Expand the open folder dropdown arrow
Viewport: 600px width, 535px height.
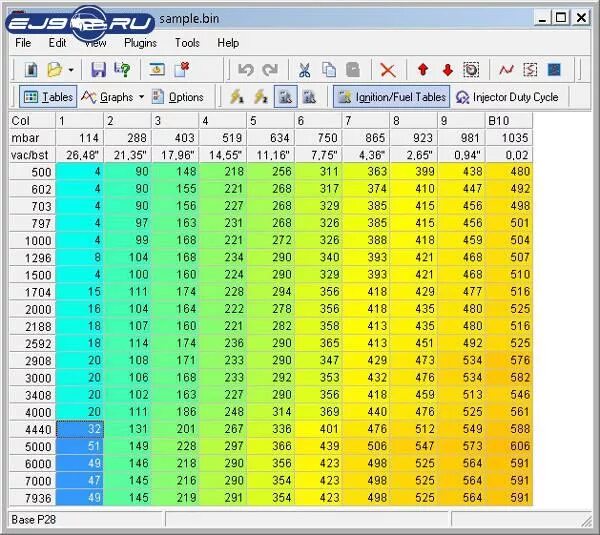pos(71,70)
